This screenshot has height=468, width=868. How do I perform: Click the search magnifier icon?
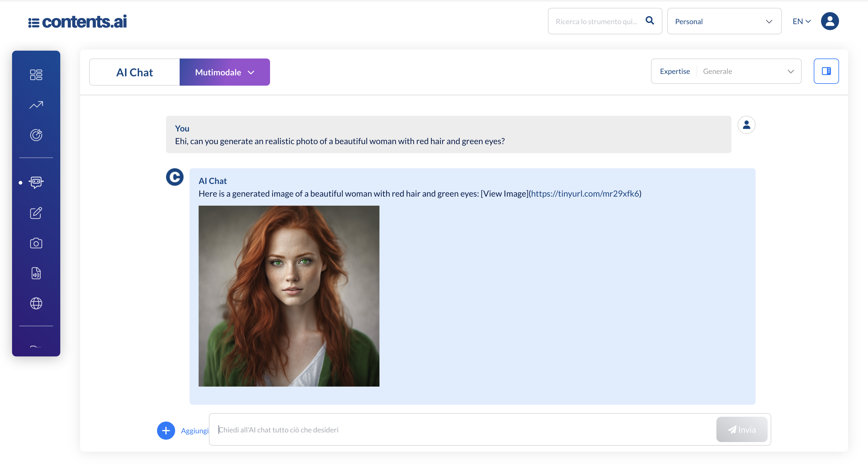pyautogui.click(x=650, y=21)
